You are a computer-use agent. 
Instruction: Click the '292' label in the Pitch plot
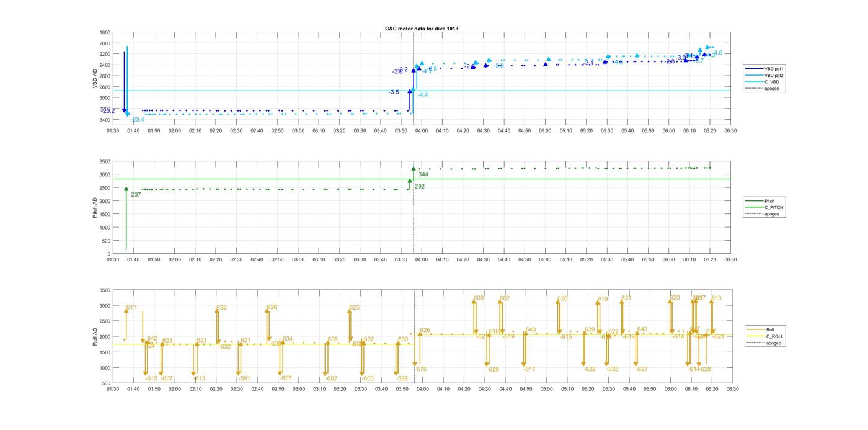pyautogui.click(x=420, y=186)
